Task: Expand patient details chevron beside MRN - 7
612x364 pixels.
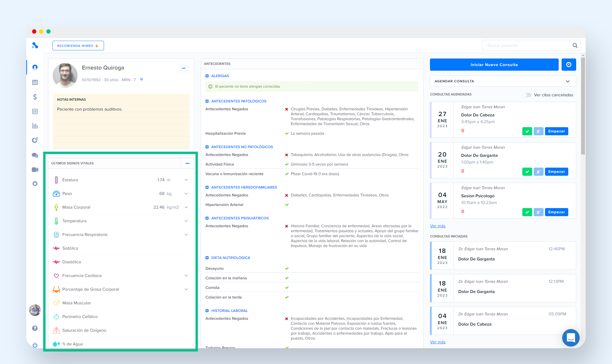Action: tap(142, 79)
